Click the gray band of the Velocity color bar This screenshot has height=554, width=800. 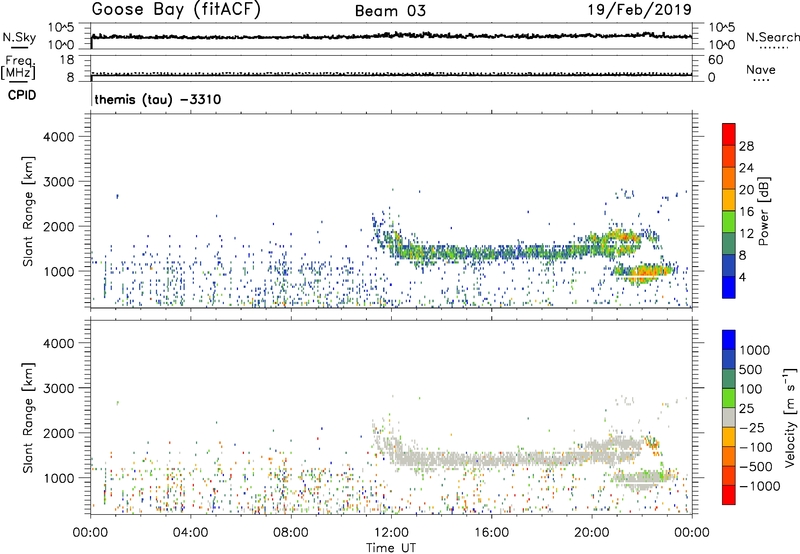click(x=729, y=418)
